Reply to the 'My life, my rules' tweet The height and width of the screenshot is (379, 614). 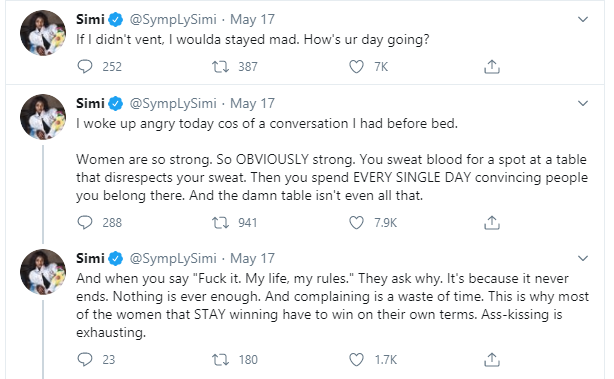click(x=85, y=359)
